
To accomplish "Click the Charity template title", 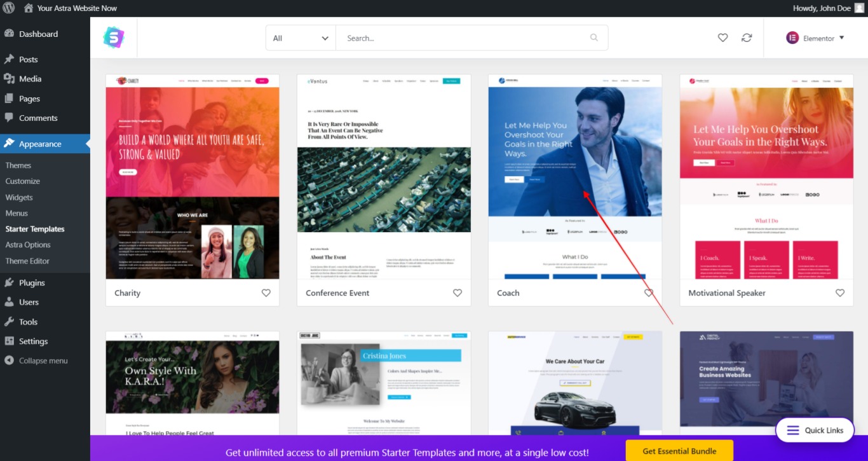I will tap(127, 293).
